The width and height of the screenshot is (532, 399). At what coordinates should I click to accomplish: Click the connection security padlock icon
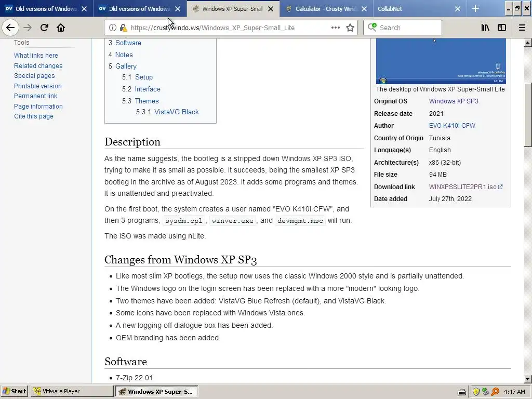coord(123,28)
